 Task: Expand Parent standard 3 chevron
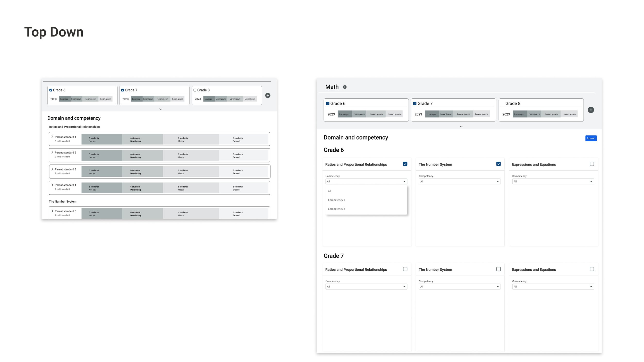[x=52, y=169]
